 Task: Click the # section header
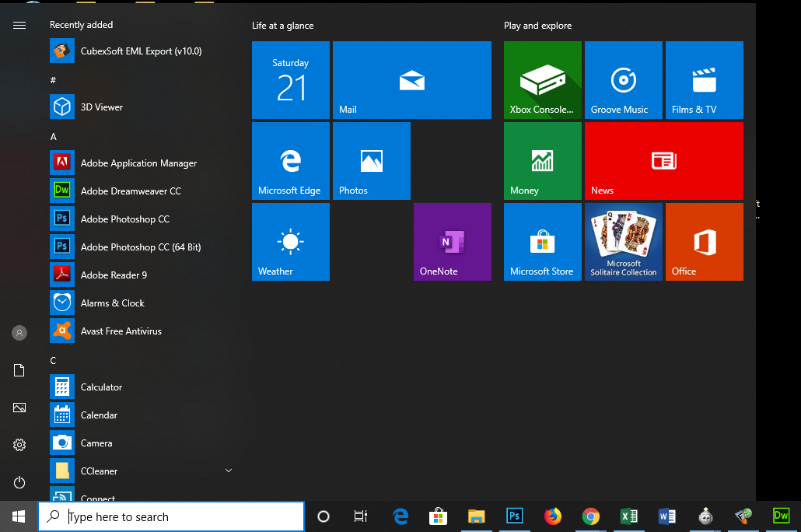point(53,80)
